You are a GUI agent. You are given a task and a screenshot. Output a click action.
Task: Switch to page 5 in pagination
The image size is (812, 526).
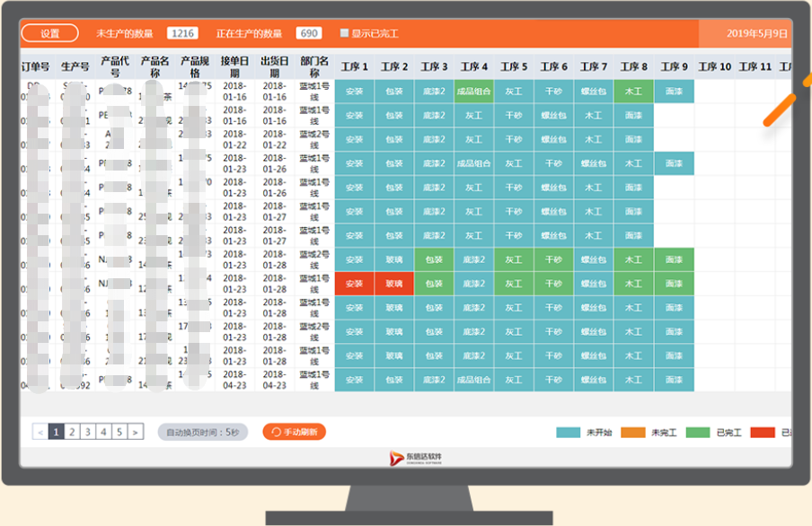click(x=119, y=433)
